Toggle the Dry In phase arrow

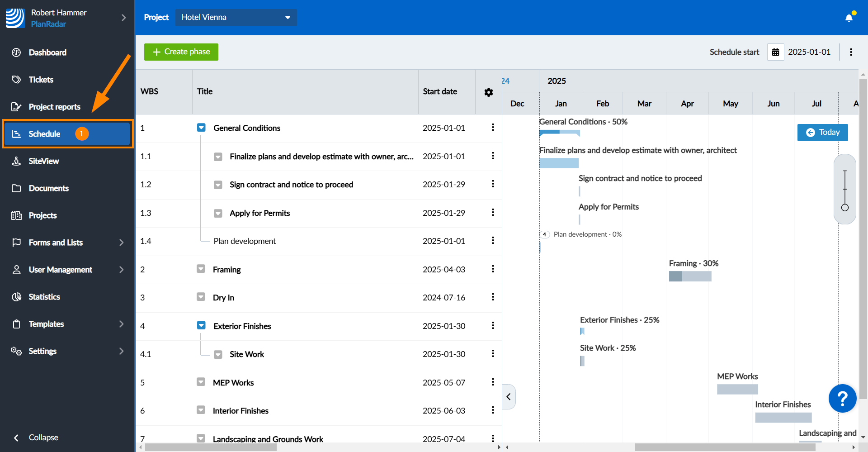(x=201, y=297)
